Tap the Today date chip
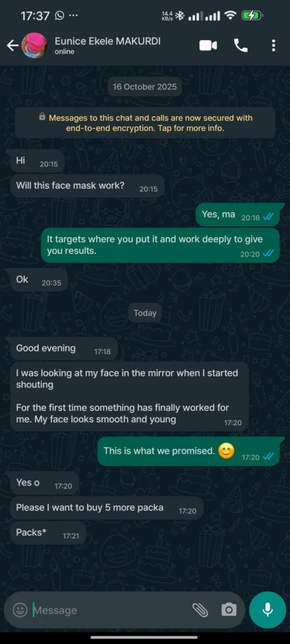290x644 pixels. 145,313
